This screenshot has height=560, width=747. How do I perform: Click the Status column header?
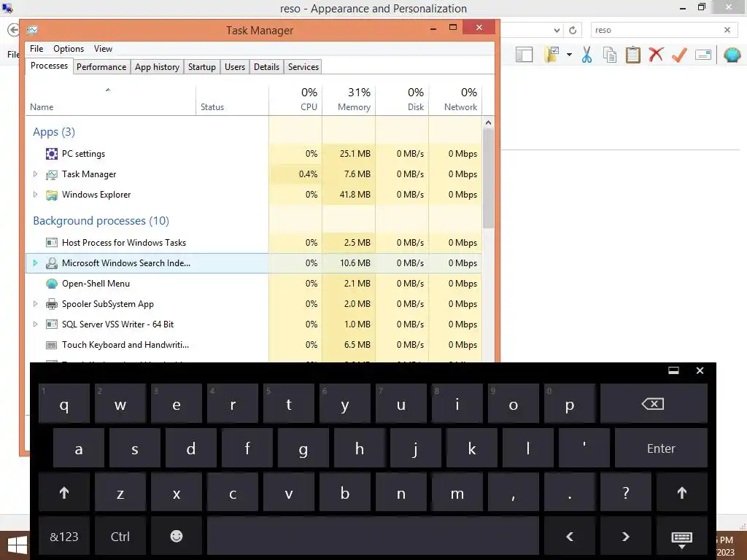point(233,99)
